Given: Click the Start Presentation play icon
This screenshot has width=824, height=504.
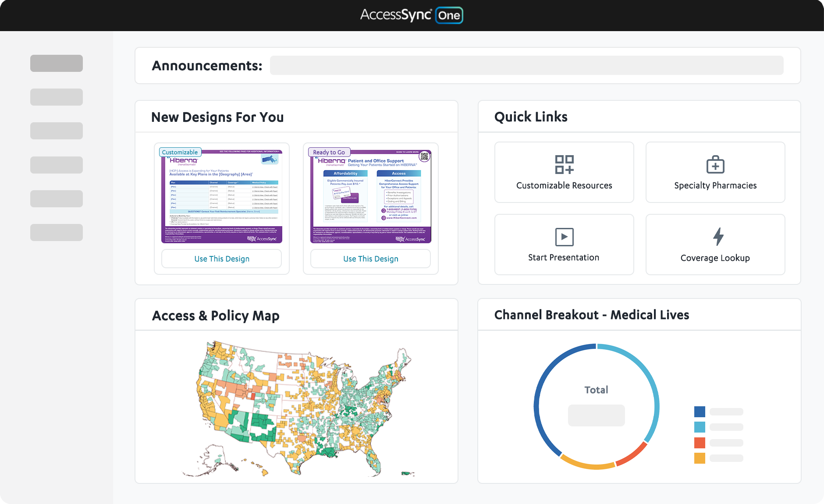Looking at the screenshot, I should [564, 237].
